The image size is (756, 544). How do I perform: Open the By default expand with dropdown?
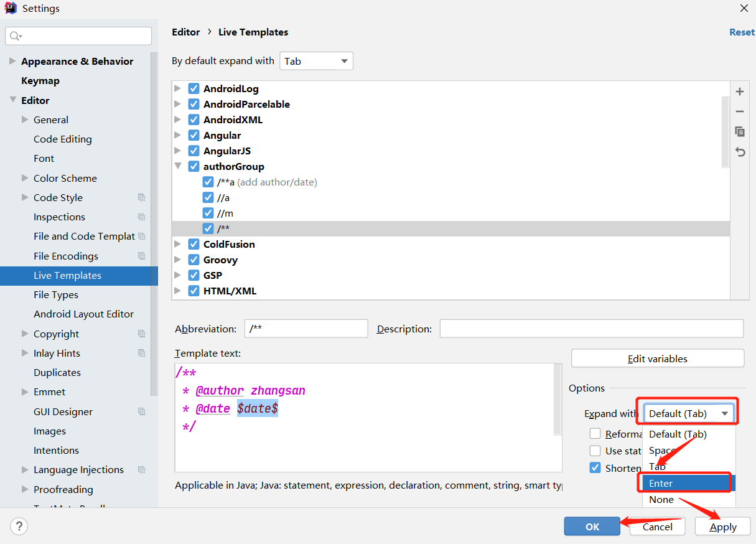tap(316, 61)
